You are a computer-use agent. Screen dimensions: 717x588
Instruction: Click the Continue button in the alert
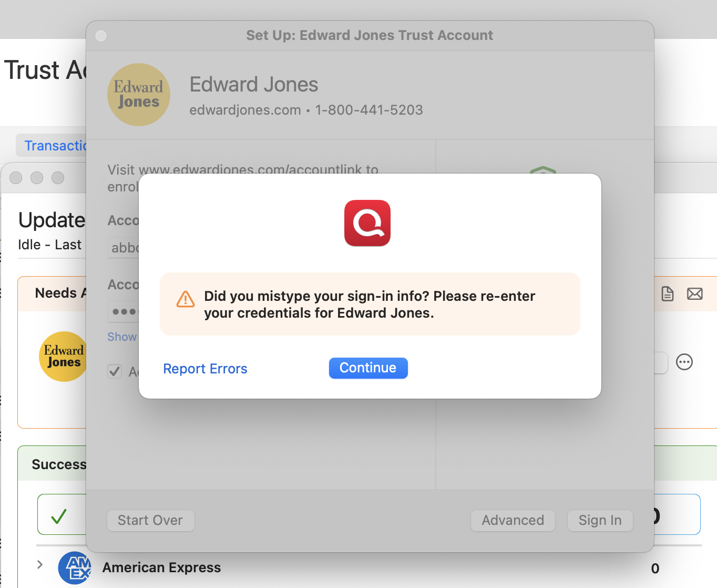point(368,368)
